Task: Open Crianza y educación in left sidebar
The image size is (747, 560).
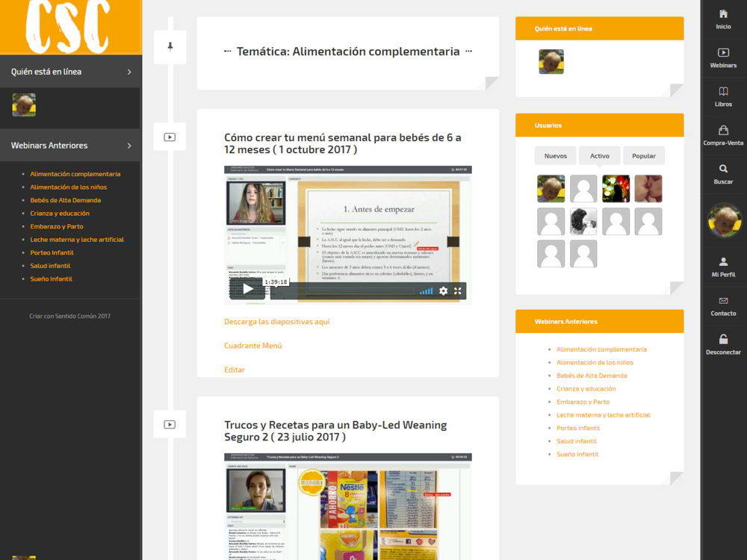Action: tap(60, 214)
